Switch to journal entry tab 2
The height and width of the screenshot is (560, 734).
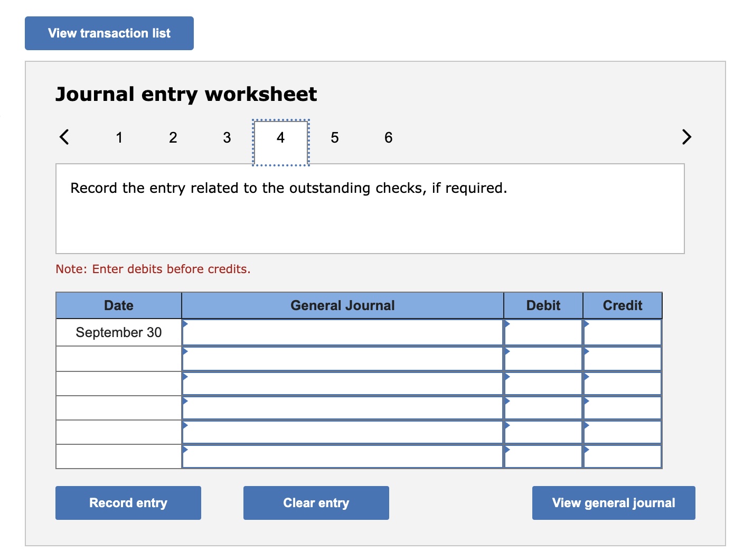(173, 138)
